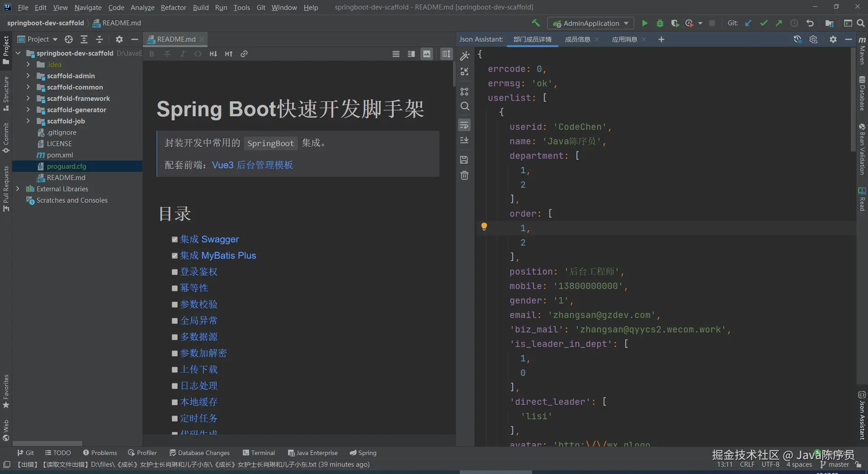Add a new Json Assistant tab

[661, 39]
